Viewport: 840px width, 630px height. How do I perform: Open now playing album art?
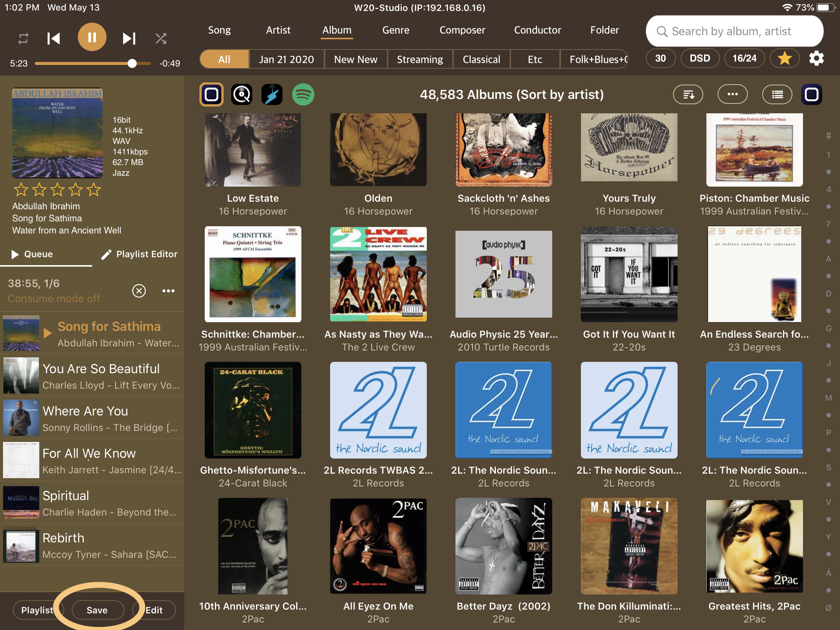point(57,133)
